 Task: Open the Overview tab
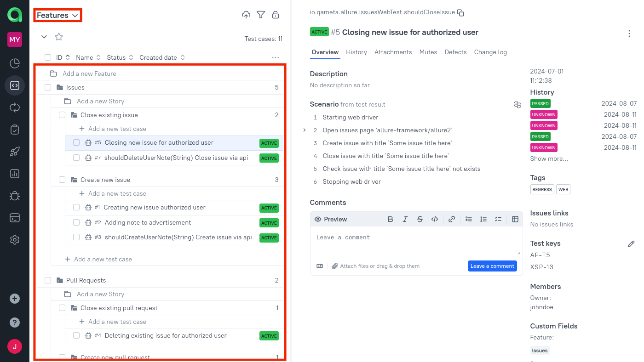pyautogui.click(x=325, y=52)
